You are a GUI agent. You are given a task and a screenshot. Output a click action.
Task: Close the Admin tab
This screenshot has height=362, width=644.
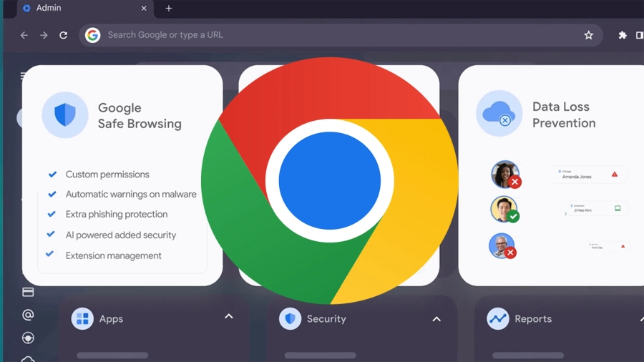[144, 8]
